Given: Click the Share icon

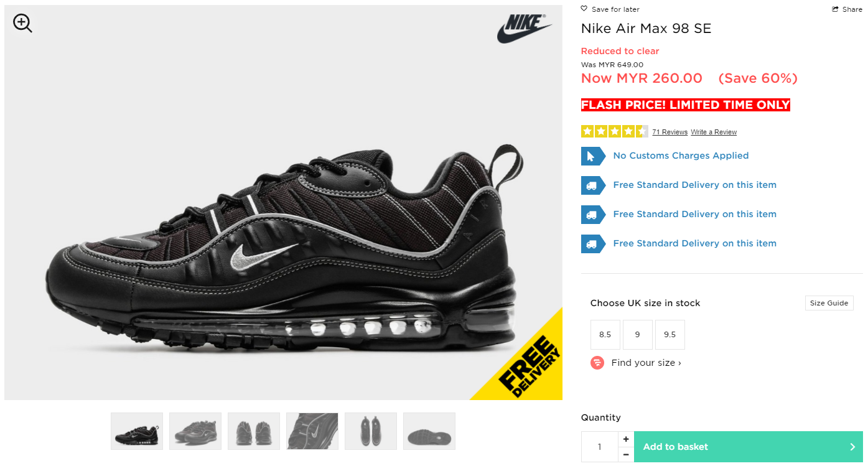Looking at the screenshot, I should point(836,9).
